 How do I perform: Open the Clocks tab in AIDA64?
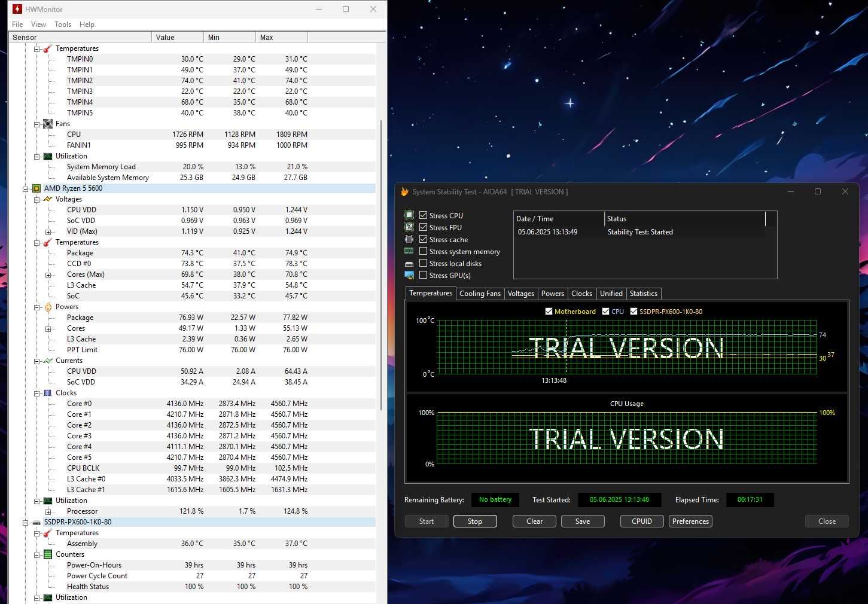tap(581, 294)
